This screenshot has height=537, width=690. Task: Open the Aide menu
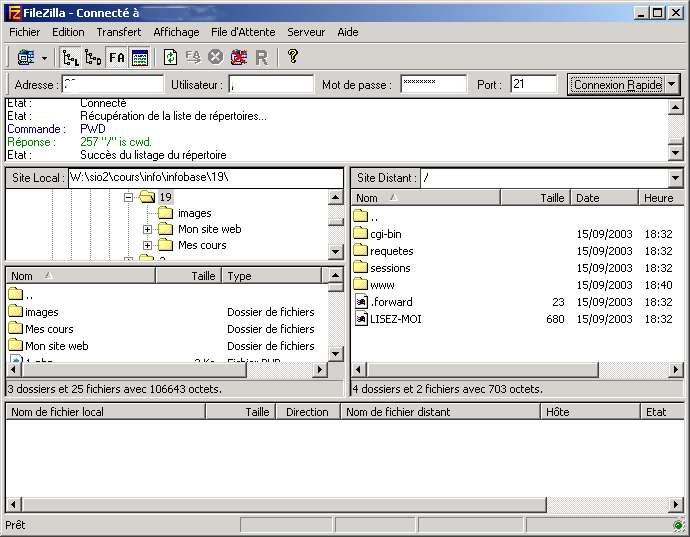click(348, 32)
